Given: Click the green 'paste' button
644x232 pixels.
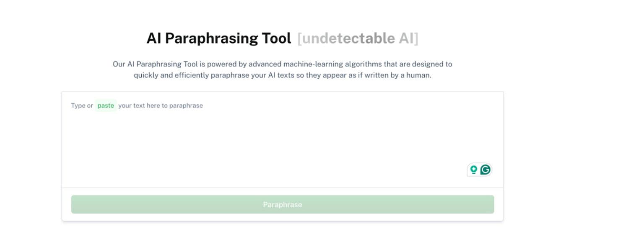Looking at the screenshot, I should 106,106.
